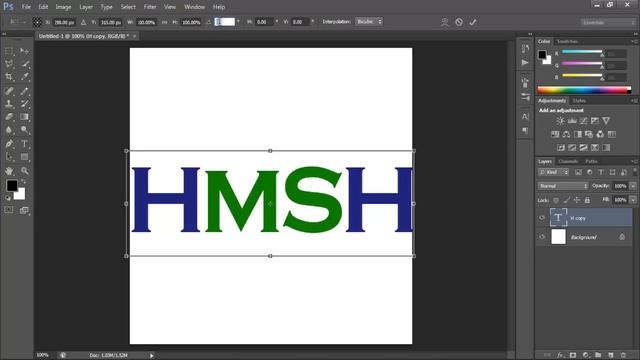The height and width of the screenshot is (360, 640).
Task: Select the Hand tool
Action: click(x=9, y=171)
